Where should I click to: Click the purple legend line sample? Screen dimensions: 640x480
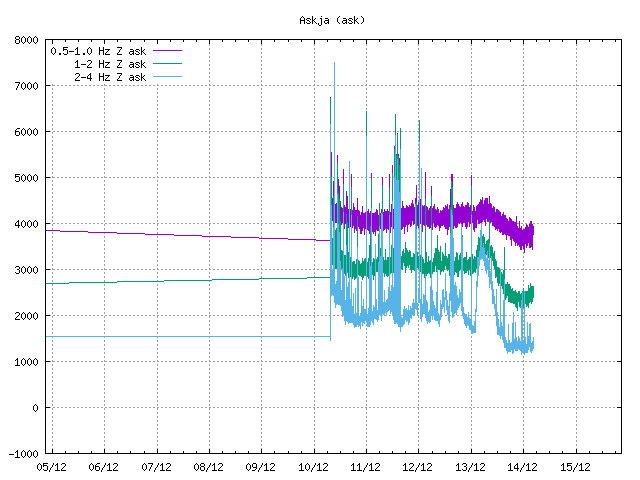tap(167, 49)
